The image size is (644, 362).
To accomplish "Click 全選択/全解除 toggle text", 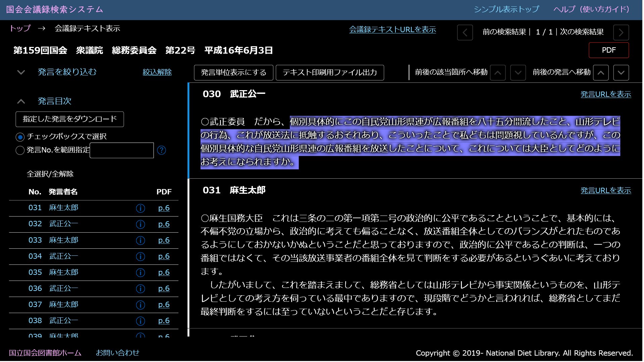I will pyautogui.click(x=50, y=174).
